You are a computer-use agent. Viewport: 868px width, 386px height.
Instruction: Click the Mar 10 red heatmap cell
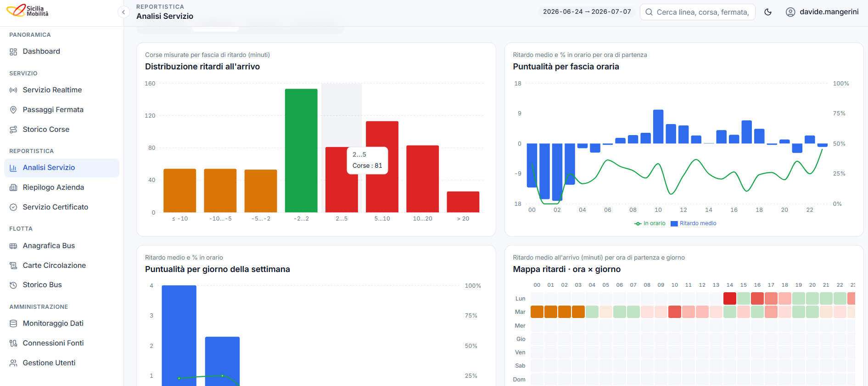[x=675, y=312]
